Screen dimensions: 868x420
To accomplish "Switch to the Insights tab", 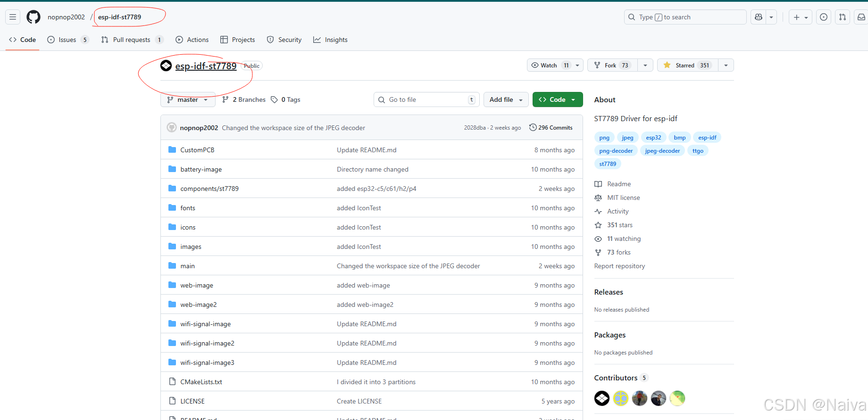I will pos(330,40).
